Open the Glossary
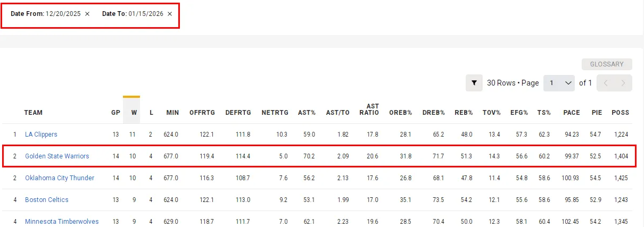This screenshot has width=644, height=227. click(x=607, y=64)
